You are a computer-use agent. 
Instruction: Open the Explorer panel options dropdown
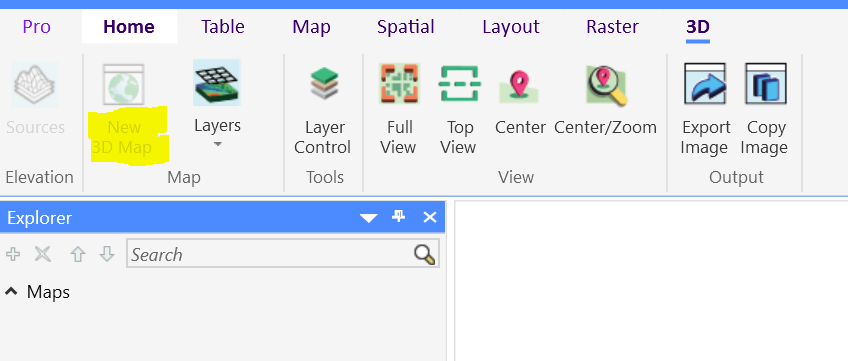(x=369, y=218)
